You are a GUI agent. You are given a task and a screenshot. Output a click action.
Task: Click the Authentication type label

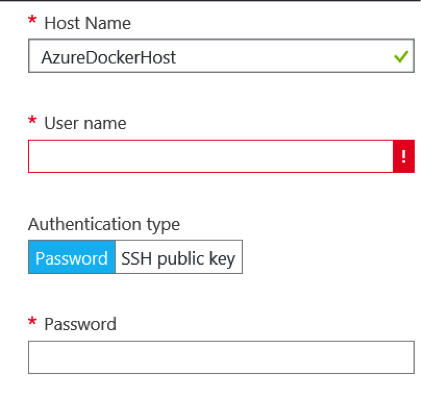point(104,224)
